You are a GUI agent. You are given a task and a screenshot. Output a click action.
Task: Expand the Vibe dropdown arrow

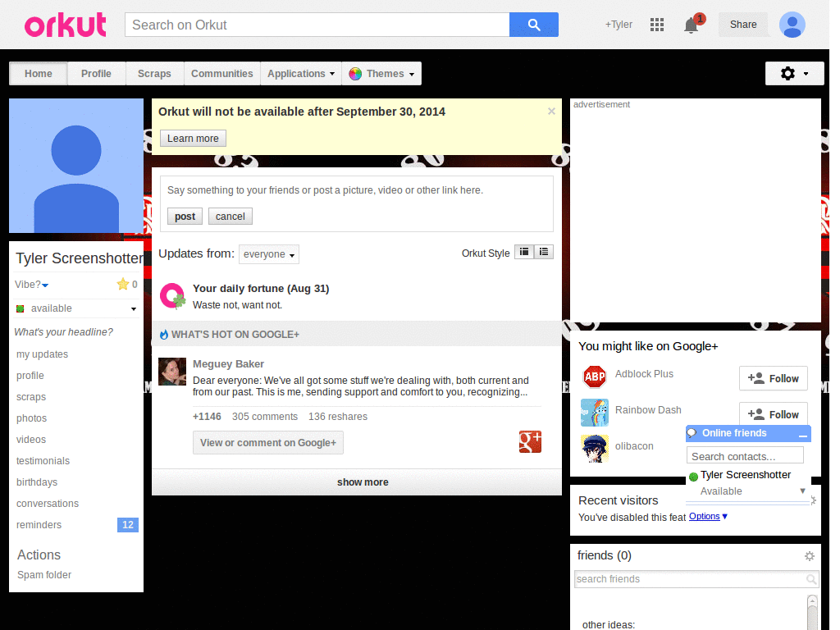click(46, 285)
